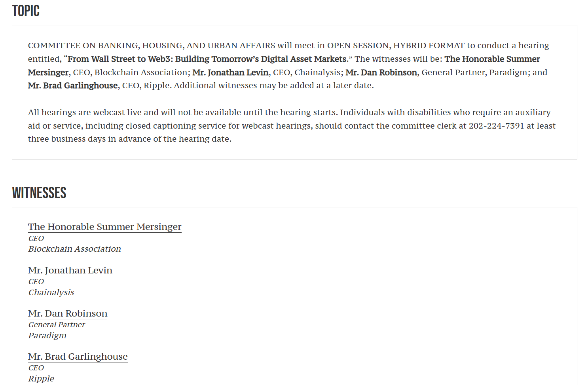The image size is (588, 385).
Task: Click the italic CEO label under Brad Garlinghouse
Action: click(x=36, y=368)
